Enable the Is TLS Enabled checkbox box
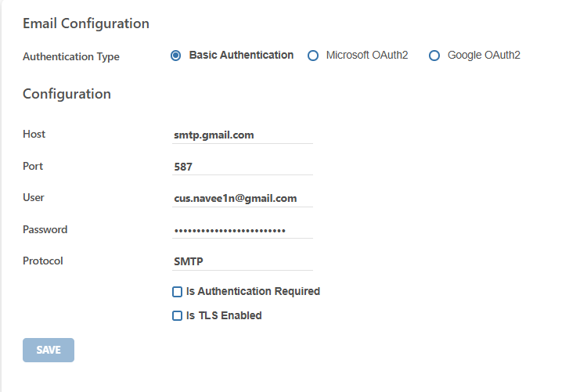Screen dimensions: 569x392 tap(177, 315)
